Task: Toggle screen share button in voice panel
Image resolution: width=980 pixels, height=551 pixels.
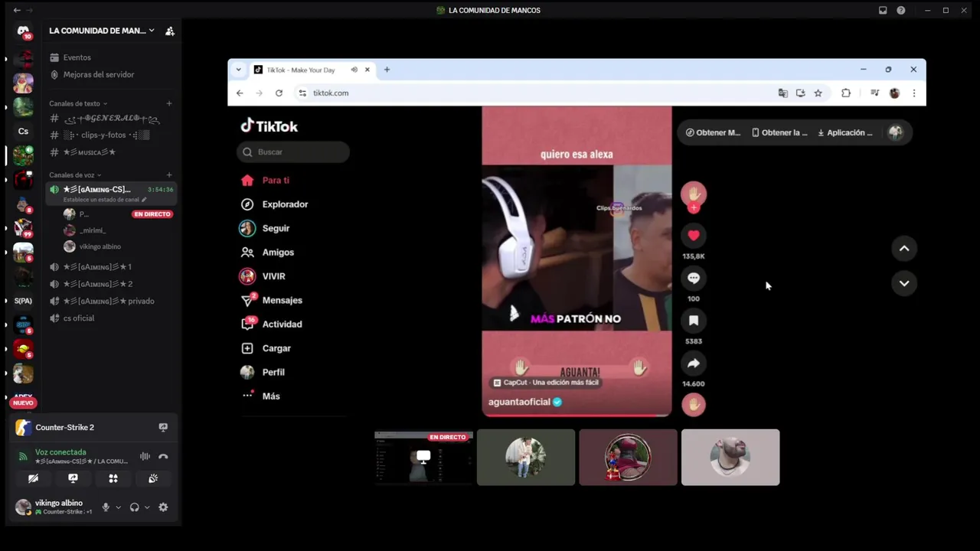Action: pos(73,478)
